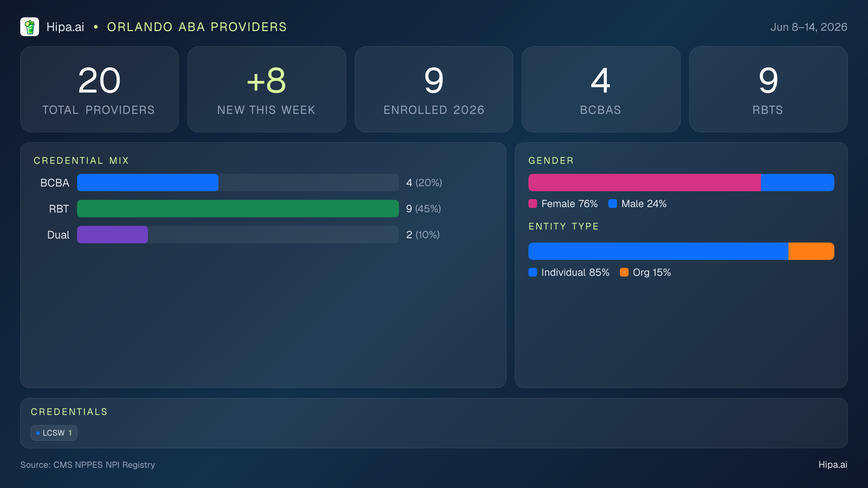Click the orange Org segment of entity bar
Screen dimensions: 868x488
point(811,251)
